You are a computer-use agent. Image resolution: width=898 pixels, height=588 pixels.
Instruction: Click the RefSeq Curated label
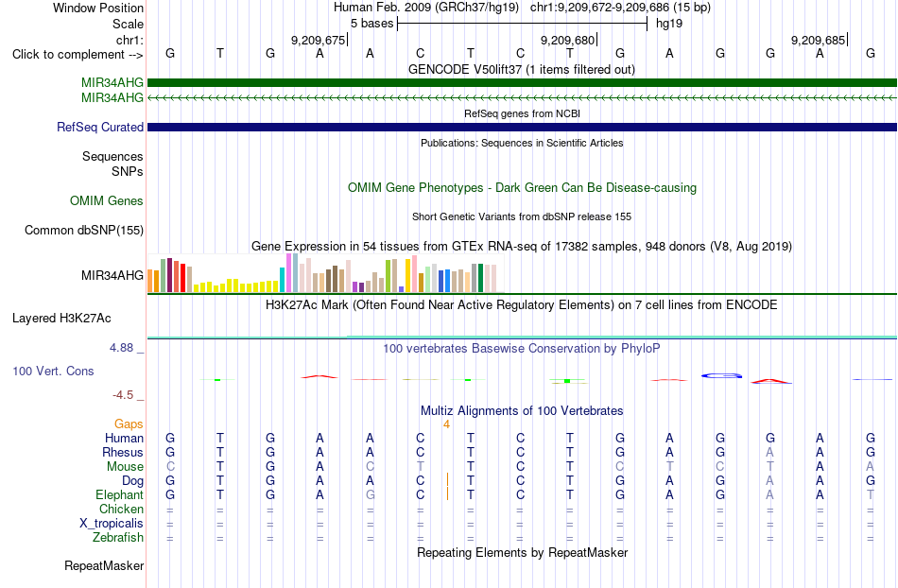point(100,127)
